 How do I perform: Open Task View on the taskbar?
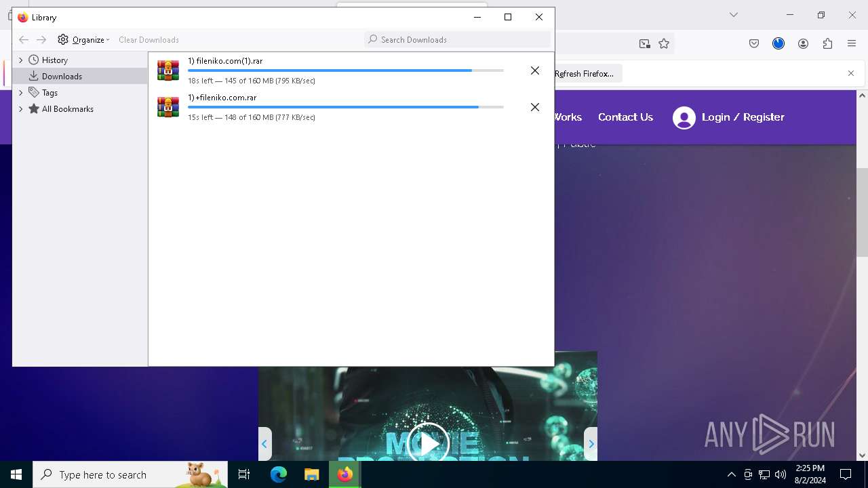click(244, 474)
